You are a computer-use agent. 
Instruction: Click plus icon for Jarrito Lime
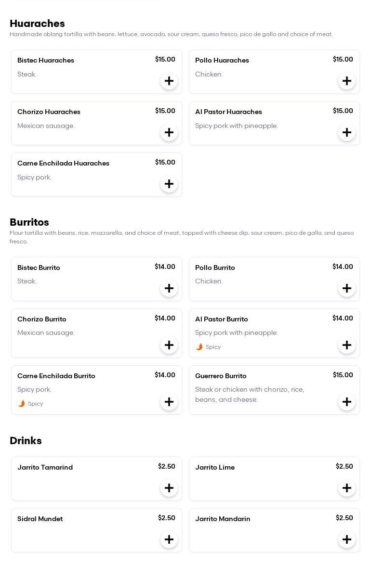point(347,488)
